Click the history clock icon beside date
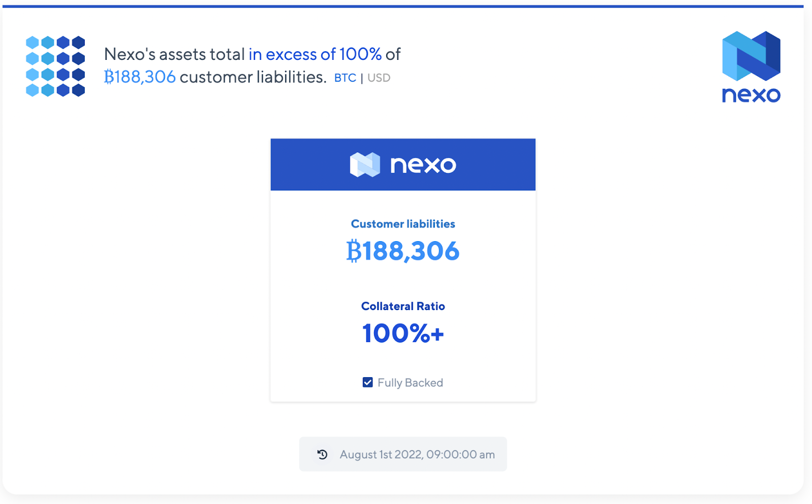 (322, 454)
